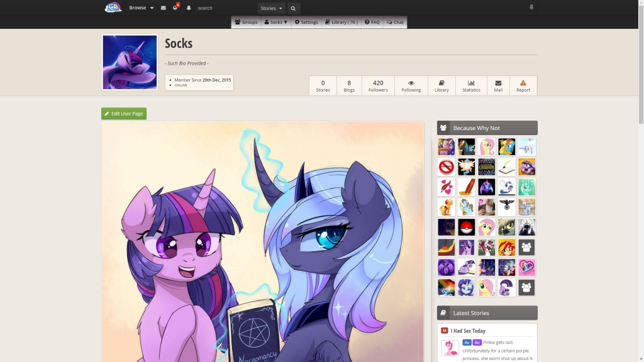Click the Edit User Page button
644x362 pixels.
124,114
